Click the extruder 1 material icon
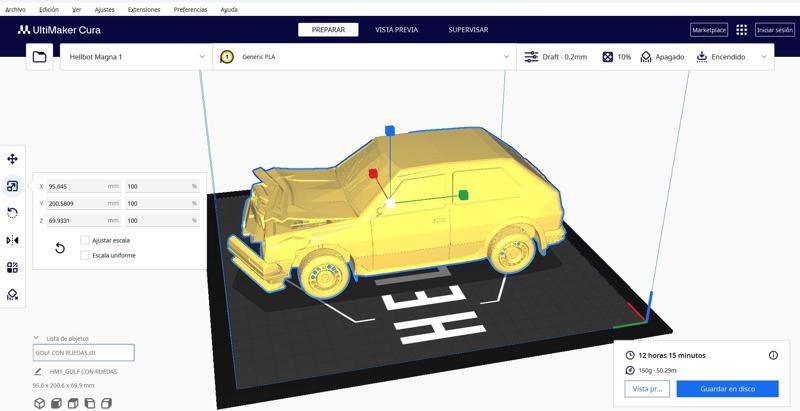Screen dimensions: 800x411 point(227,57)
